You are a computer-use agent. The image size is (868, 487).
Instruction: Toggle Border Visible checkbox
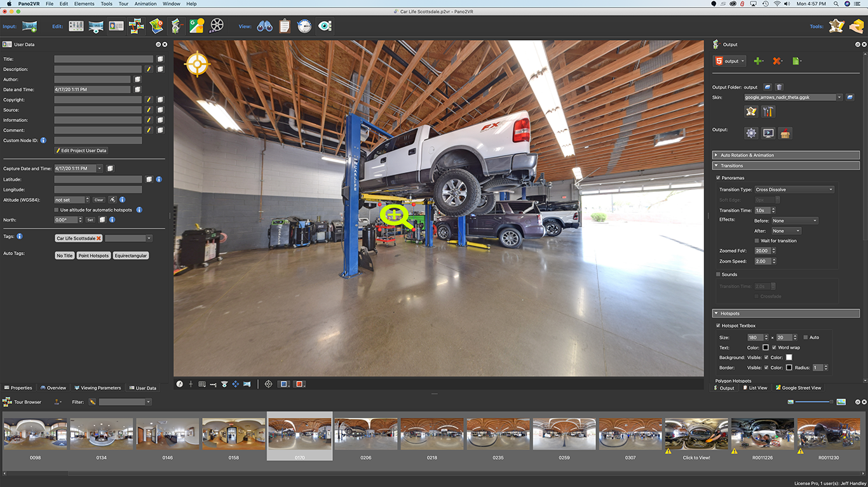(766, 368)
